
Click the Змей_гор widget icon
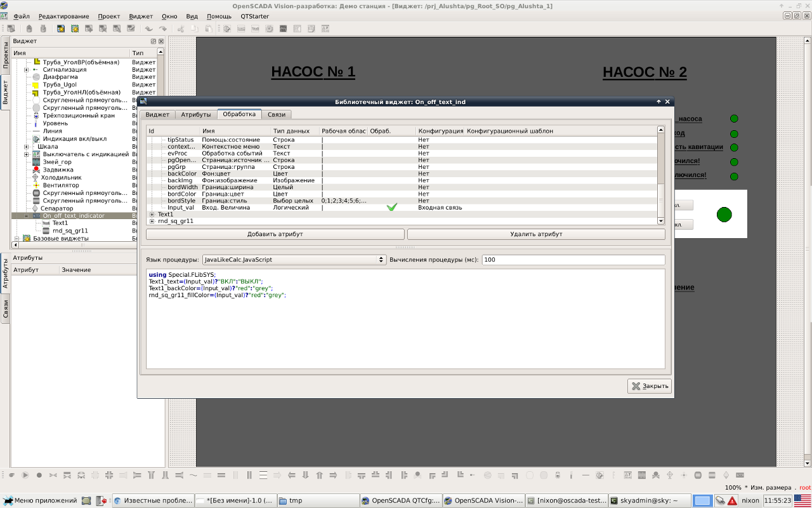36,162
